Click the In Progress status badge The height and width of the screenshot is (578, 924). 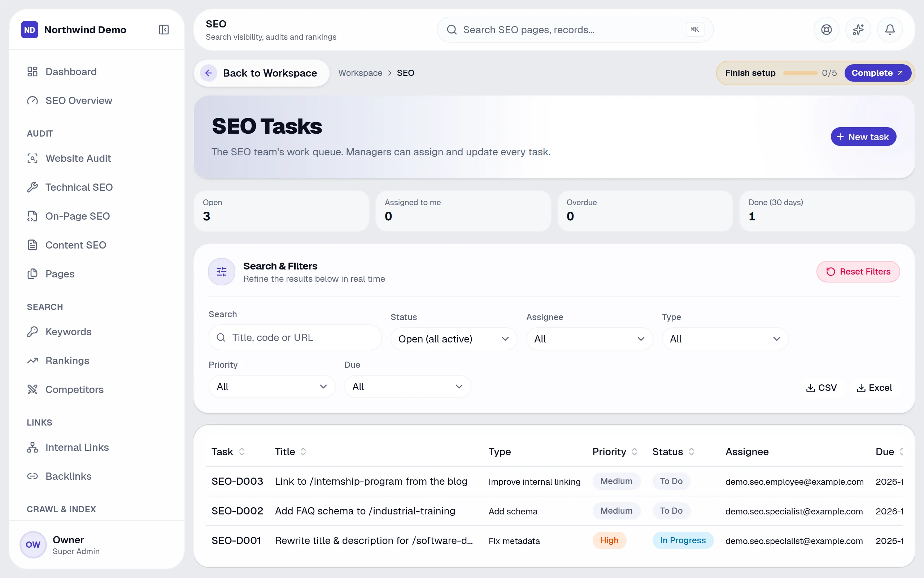point(683,540)
